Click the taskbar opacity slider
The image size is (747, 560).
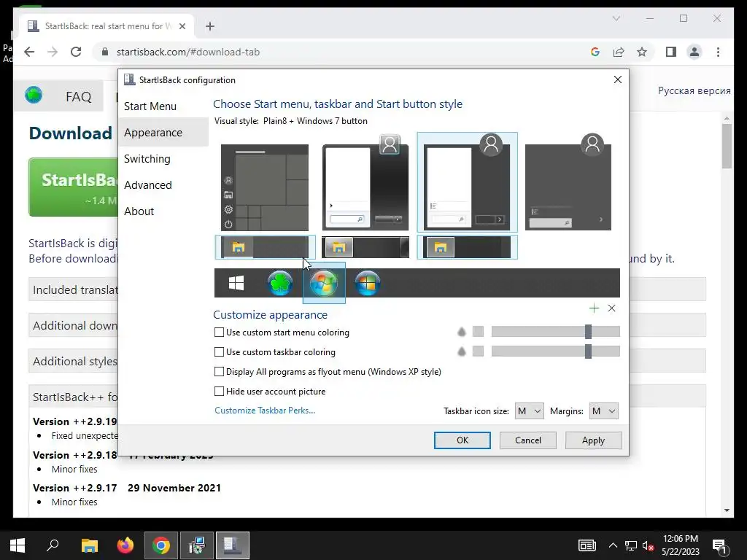(555, 351)
